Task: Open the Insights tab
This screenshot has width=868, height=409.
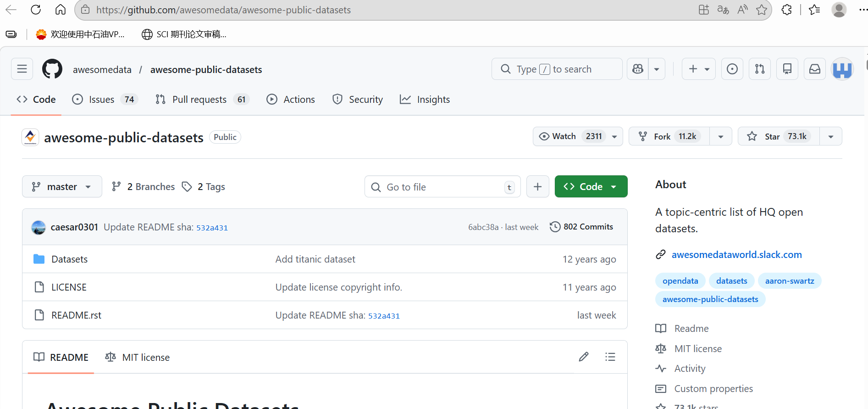Action: coord(425,100)
